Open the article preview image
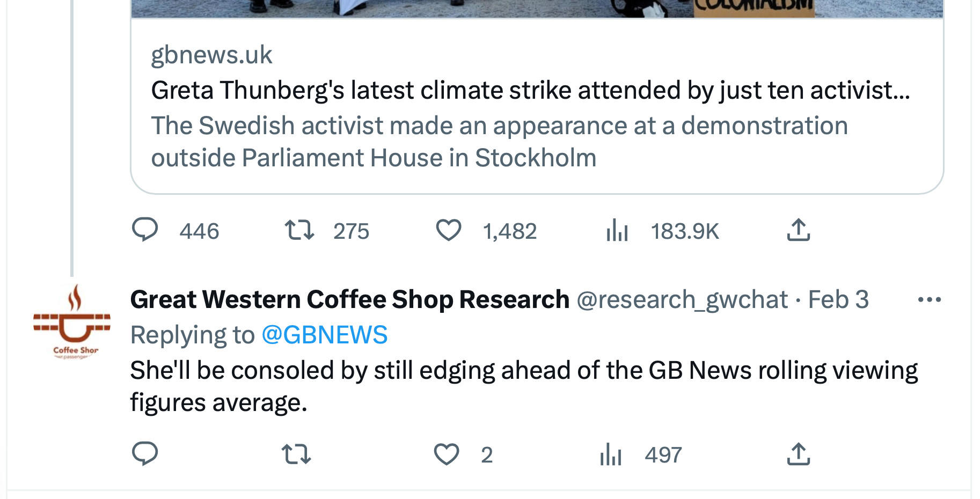 pyautogui.click(x=537, y=9)
